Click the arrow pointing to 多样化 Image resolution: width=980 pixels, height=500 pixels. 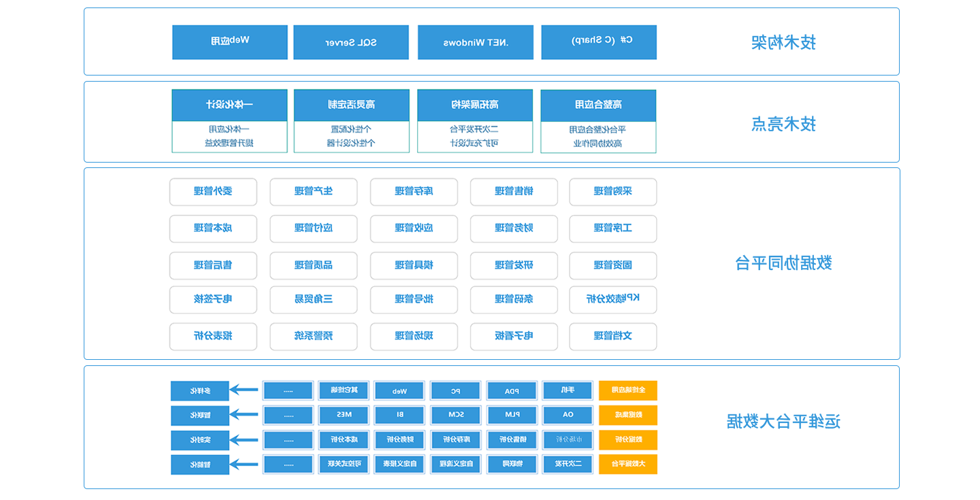pyautogui.click(x=243, y=390)
